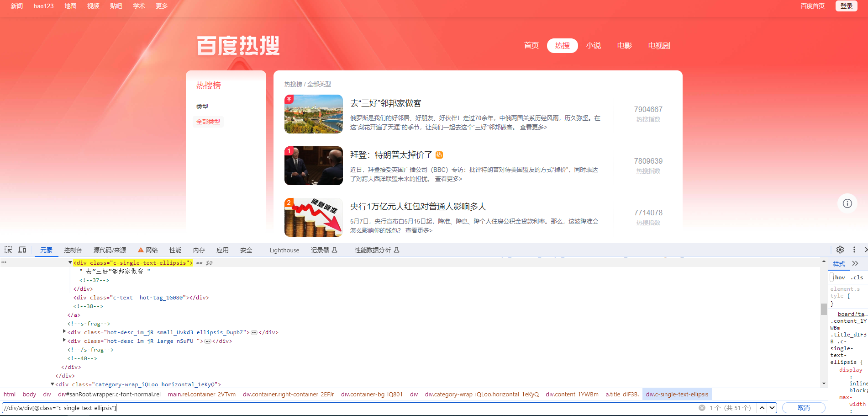
Task: Select the 电影 navigation item
Action: 625,46
